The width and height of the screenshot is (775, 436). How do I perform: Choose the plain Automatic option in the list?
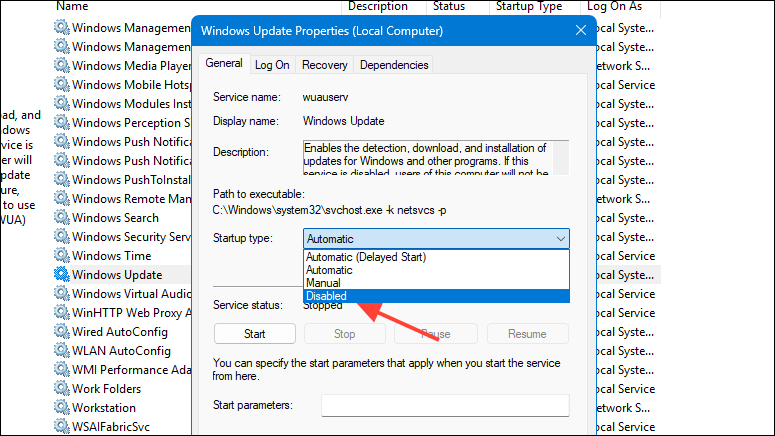pos(436,270)
